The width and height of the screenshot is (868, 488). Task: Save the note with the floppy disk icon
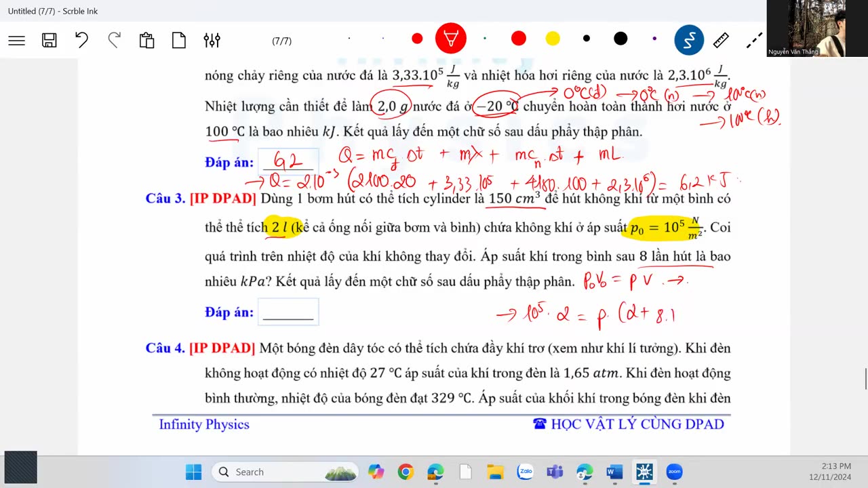point(49,41)
